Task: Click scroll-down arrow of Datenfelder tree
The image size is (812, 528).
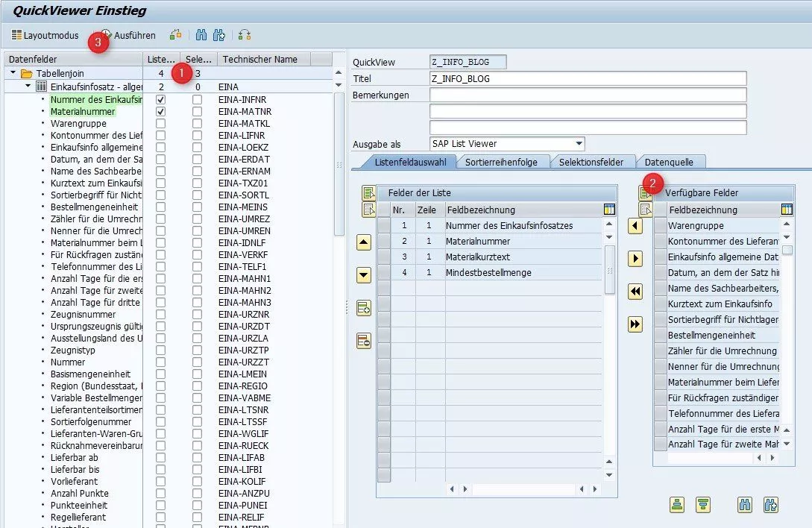Action: coord(339,85)
